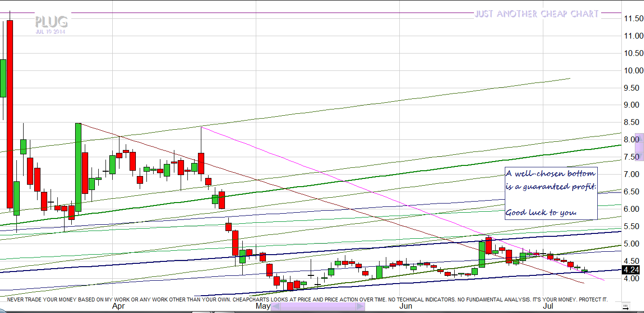Click the 11.50 price axis label

click(633, 19)
